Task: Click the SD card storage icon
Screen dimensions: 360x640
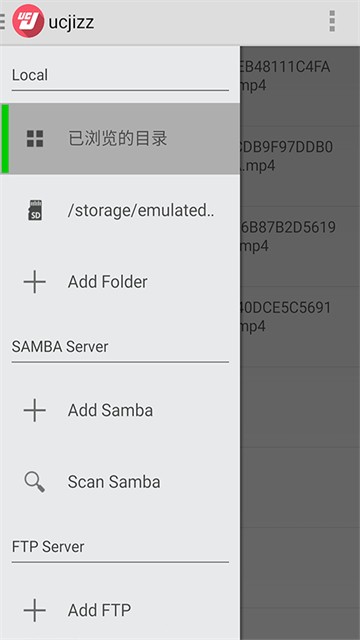Action: (x=35, y=211)
